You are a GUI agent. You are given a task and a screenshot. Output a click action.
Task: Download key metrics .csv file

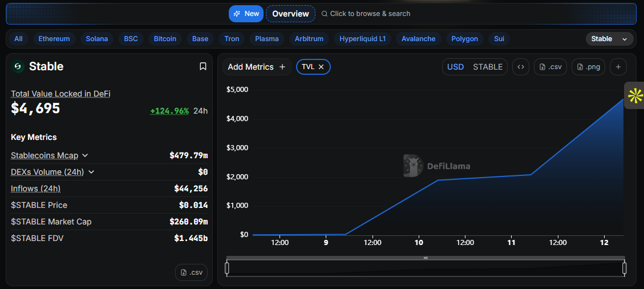(x=191, y=272)
